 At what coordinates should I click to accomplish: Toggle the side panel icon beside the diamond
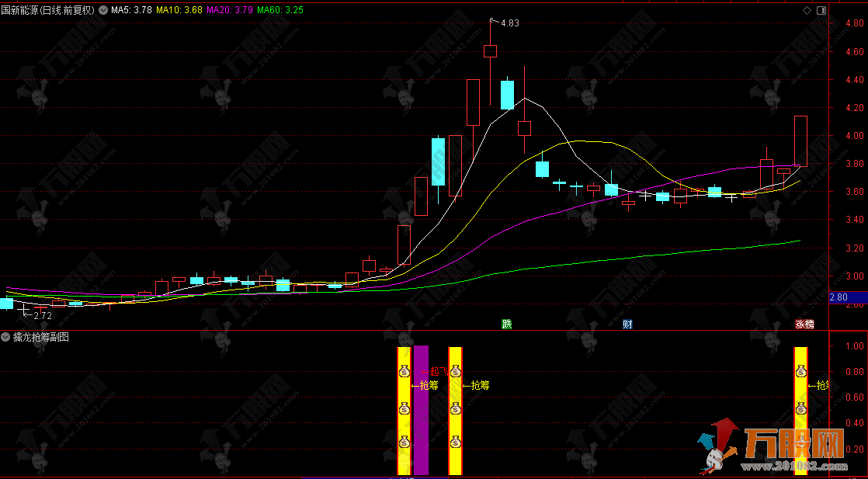[x=821, y=10]
